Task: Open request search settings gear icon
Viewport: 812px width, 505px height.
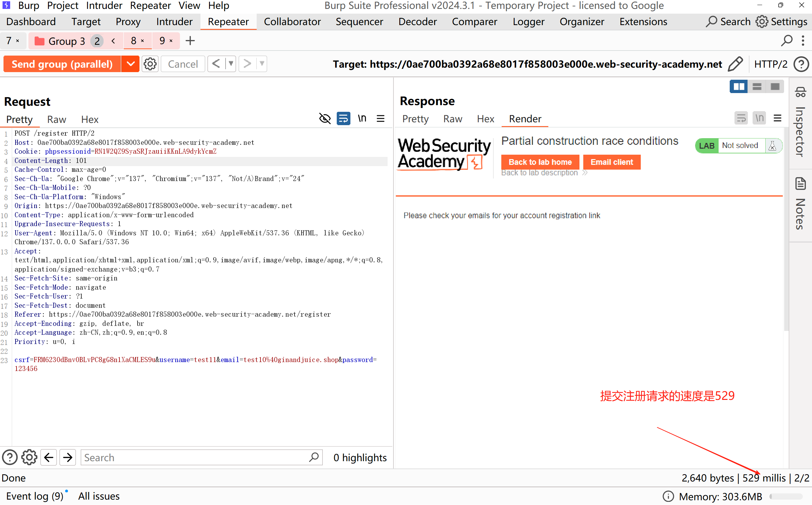Action: pyautogui.click(x=29, y=457)
